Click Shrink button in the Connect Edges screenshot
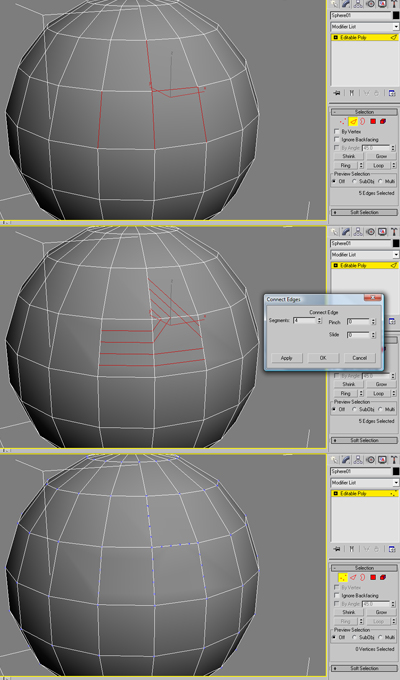Image resolution: width=400 pixels, height=680 pixels. point(348,384)
